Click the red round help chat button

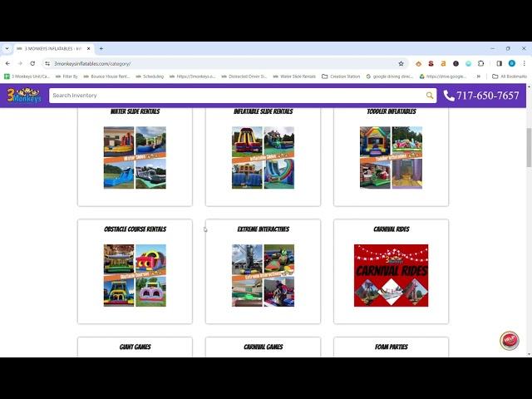coord(510,340)
